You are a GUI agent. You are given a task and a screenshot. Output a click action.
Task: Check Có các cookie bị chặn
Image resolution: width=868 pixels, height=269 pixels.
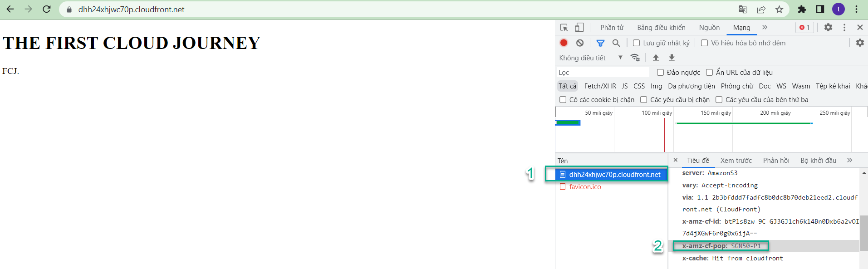pos(563,100)
